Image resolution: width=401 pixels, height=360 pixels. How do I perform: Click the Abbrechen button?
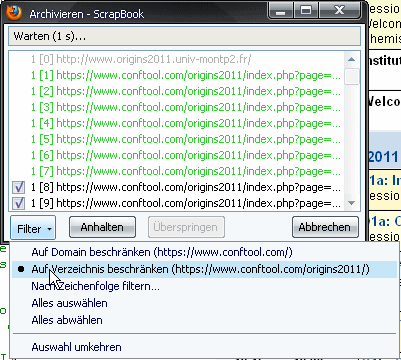pos(325,227)
